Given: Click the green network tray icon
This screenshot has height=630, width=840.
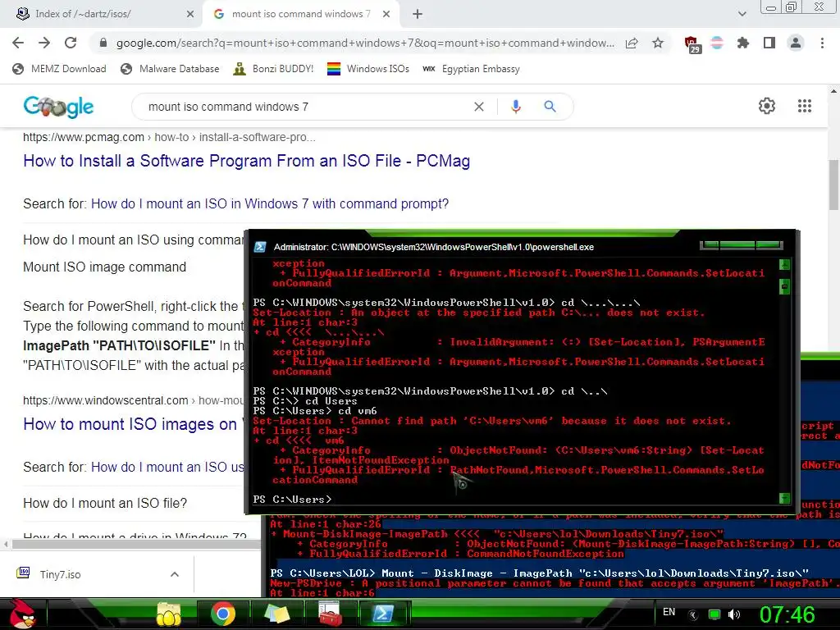Looking at the screenshot, I should pyautogui.click(x=714, y=614).
